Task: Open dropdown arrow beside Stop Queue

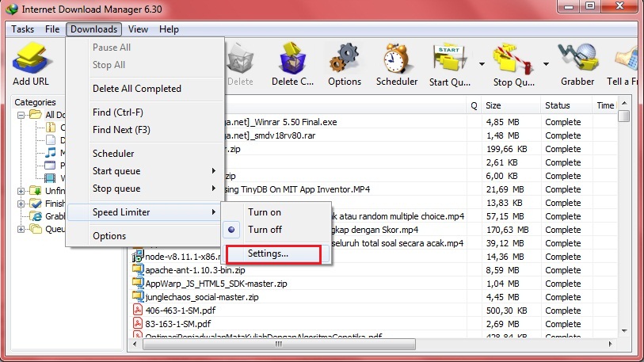Action: point(546,63)
